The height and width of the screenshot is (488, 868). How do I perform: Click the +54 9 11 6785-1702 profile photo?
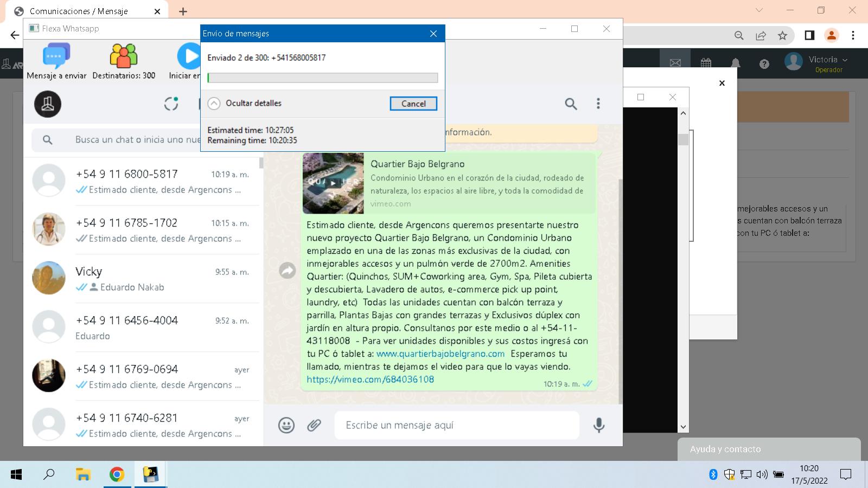pyautogui.click(x=49, y=229)
